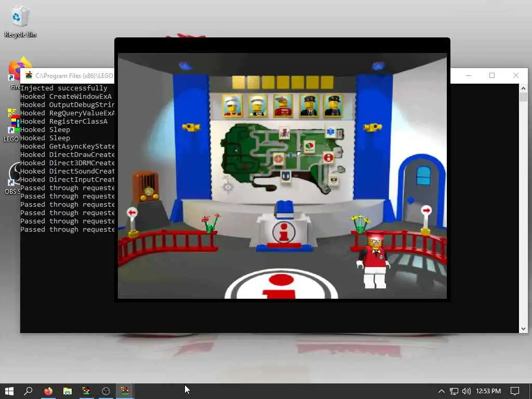Click the blue book on information desk
This screenshot has width=532, height=399.
(284, 209)
